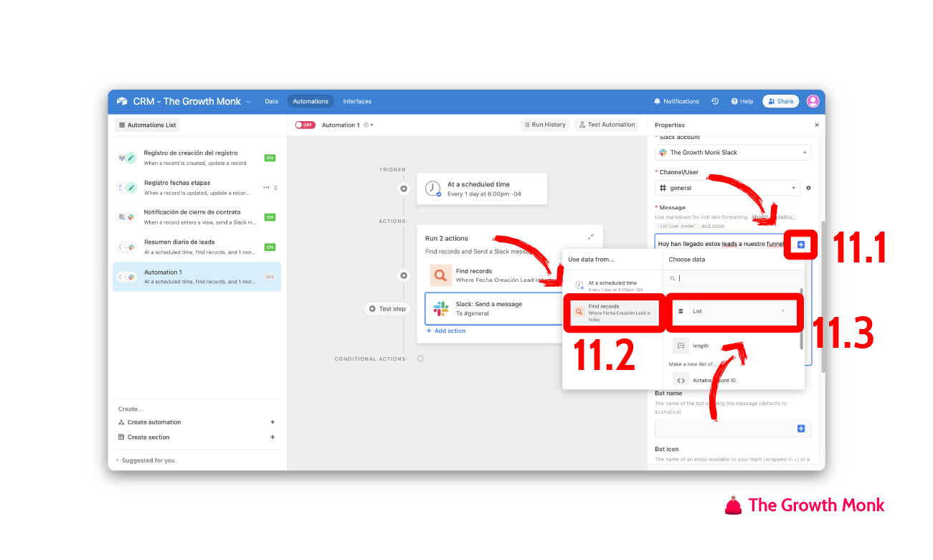Open the channel settings gear icon
Screen dimensions: 933x560
click(x=808, y=188)
